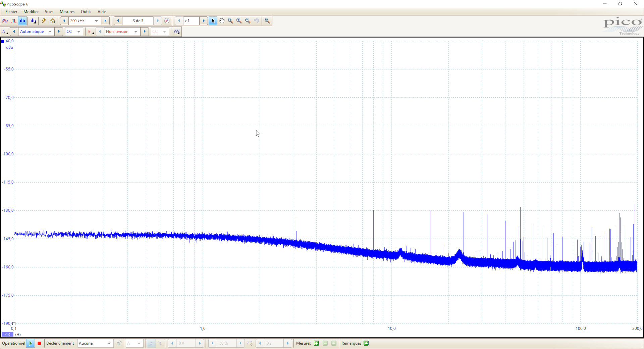Select the hand pan tool
The height and width of the screenshot is (349, 644).
(x=222, y=21)
